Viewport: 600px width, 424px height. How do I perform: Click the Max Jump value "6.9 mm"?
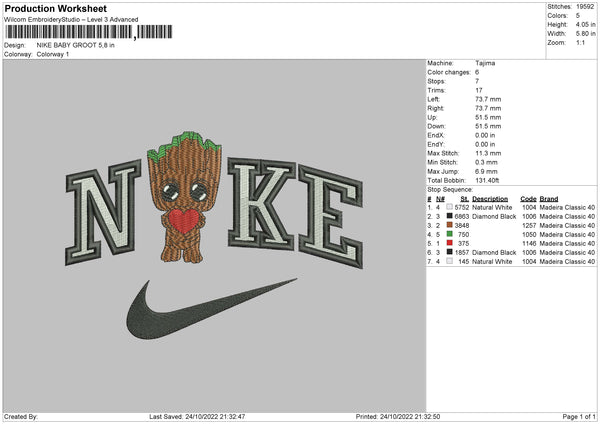pyautogui.click(x=486, y=171)
